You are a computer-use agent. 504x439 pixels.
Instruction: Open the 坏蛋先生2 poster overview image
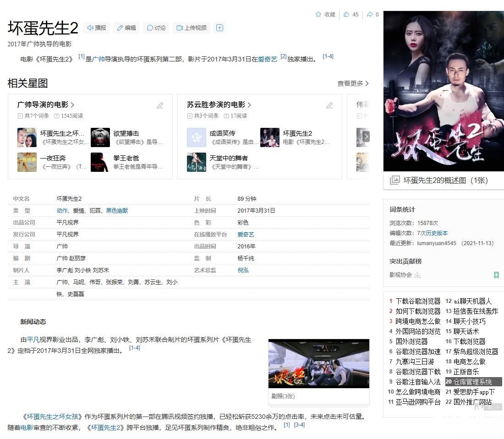(444, 91)
